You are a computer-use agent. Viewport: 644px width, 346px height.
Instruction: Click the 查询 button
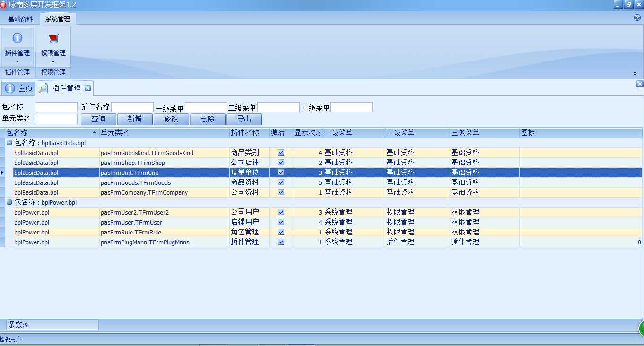[x=98, y=119]
